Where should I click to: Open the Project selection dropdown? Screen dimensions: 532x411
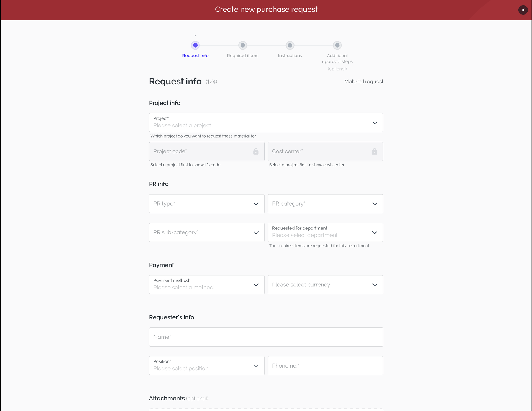[x=266, y=123]
